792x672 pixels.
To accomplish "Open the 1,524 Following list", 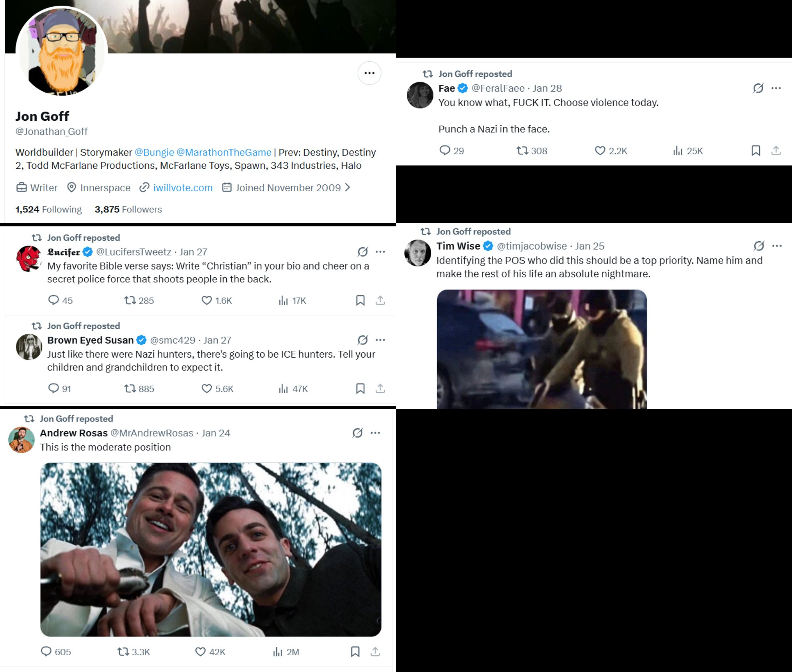I will coord(48,209).
